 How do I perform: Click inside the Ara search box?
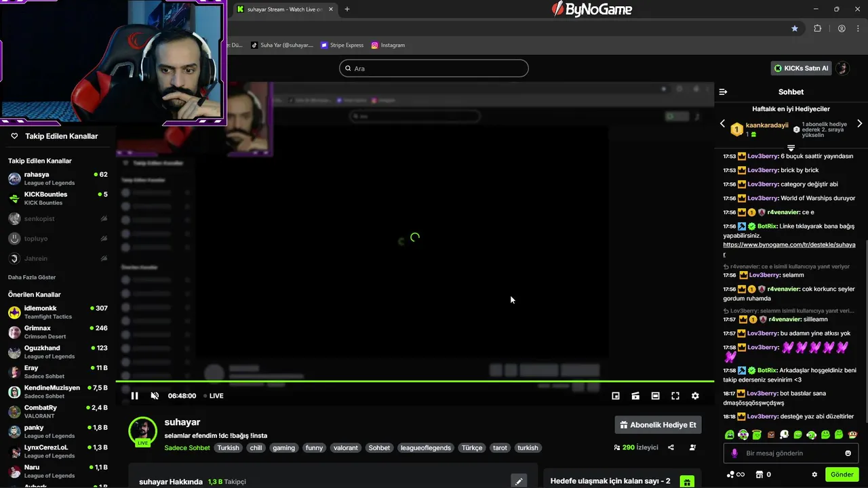(x=434, y=68)
